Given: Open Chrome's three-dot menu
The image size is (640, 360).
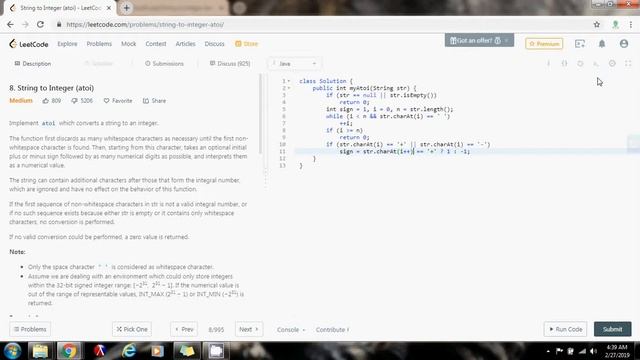Looking at the screenshot, I should tap(631, 24).
